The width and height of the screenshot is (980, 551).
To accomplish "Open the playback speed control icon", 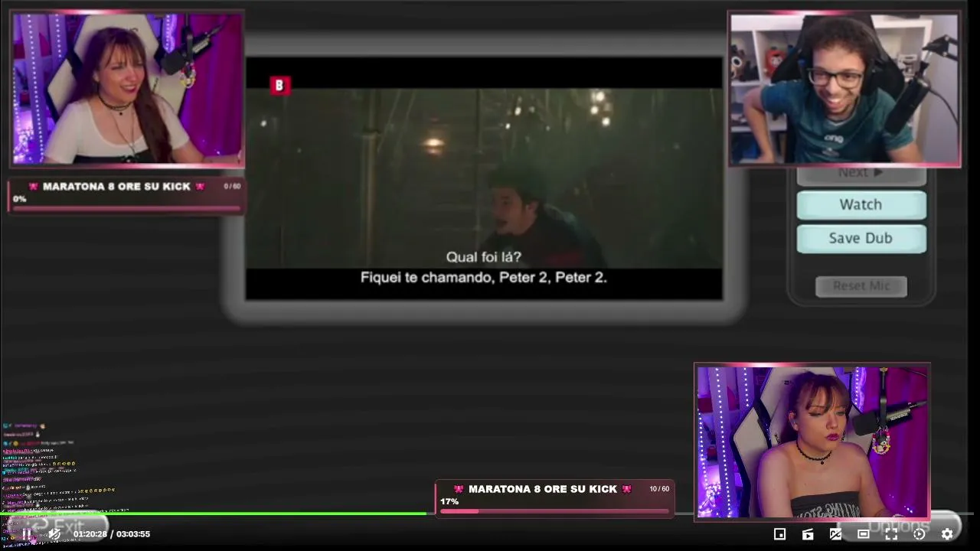I will [x=920, y=534].
